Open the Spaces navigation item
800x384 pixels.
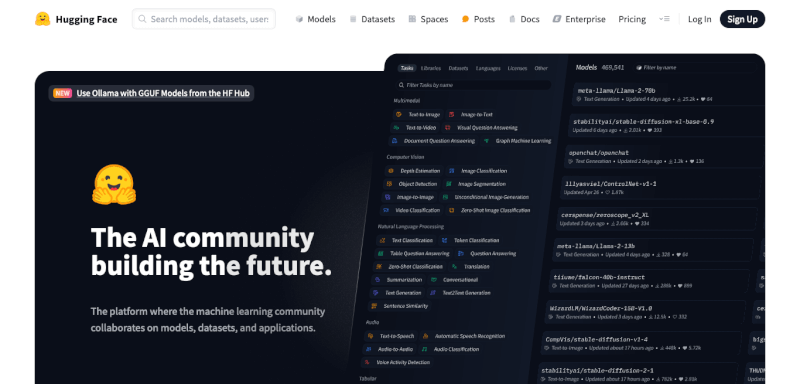click(x=429, y=19)
